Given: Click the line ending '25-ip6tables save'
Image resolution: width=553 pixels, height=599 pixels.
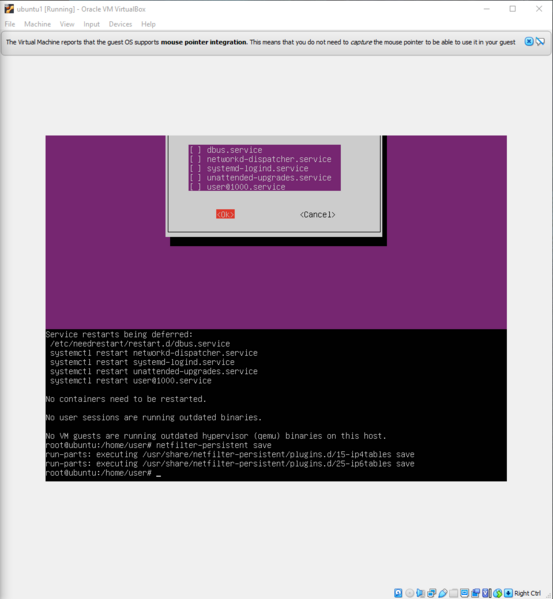Looking at the screenshot, I should (x=230, y=463).
